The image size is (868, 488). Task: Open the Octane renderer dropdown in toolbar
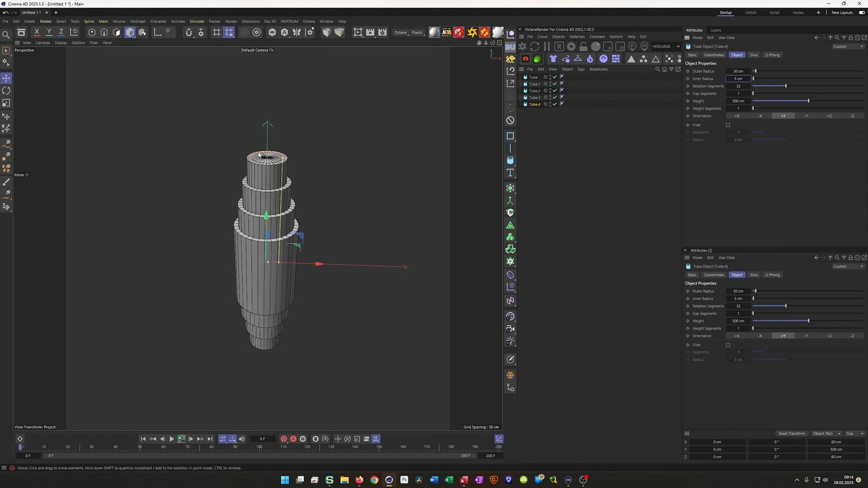coord(401,32)
